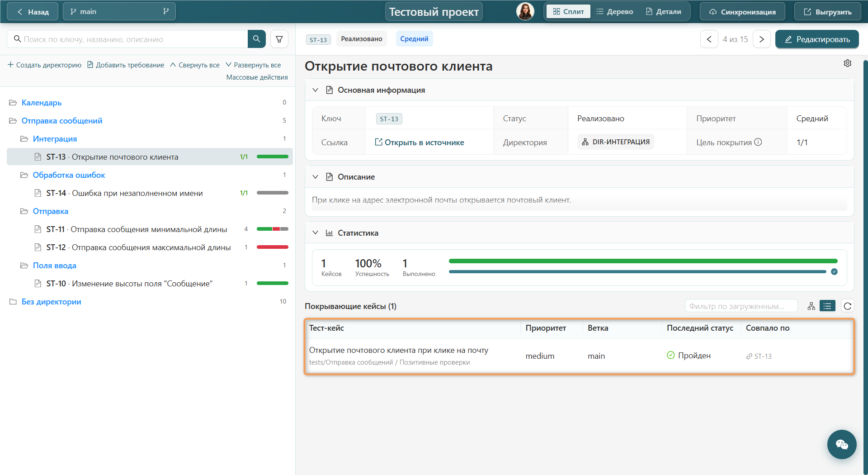
Task: Click Добавить требование
Action: (126, 65)
